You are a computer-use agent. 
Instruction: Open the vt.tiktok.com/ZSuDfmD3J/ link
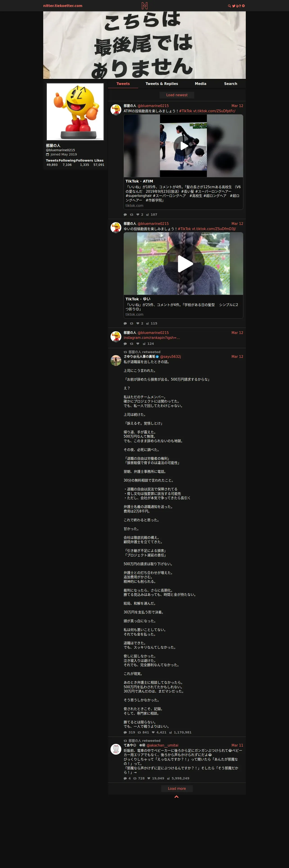tap(214, 229)
